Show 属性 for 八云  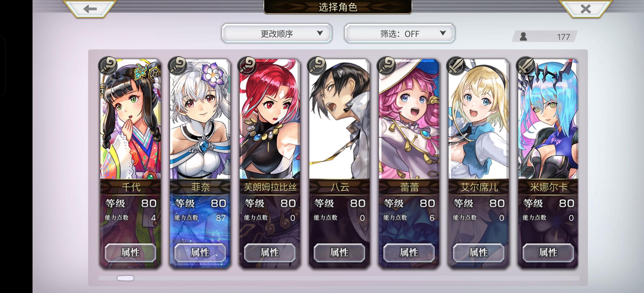pos(339,253)
